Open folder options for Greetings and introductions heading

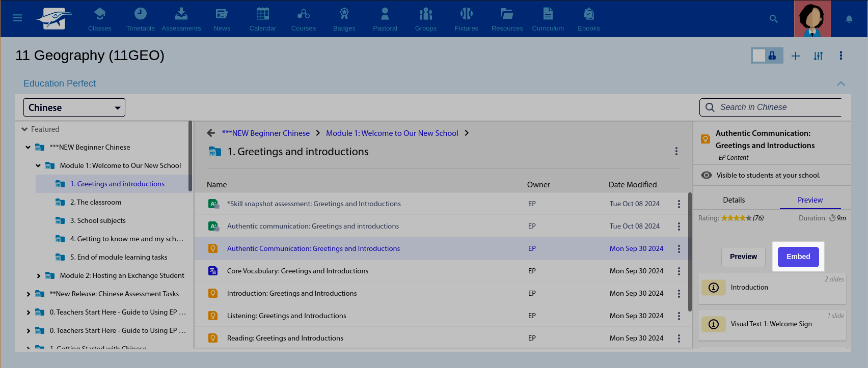[676, 151]
